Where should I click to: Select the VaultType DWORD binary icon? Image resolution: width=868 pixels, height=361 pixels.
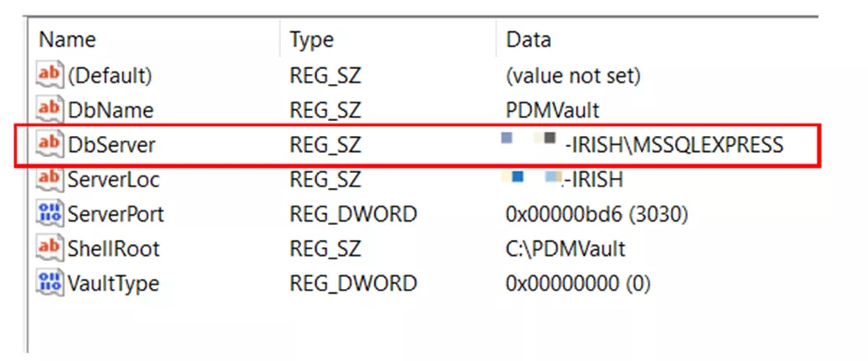(50, 283)
